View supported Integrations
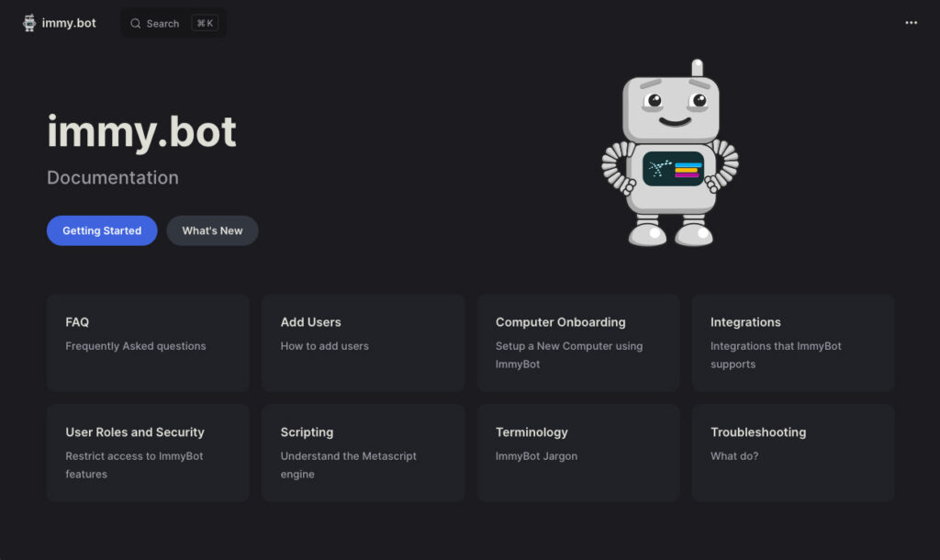 [792, 342]
